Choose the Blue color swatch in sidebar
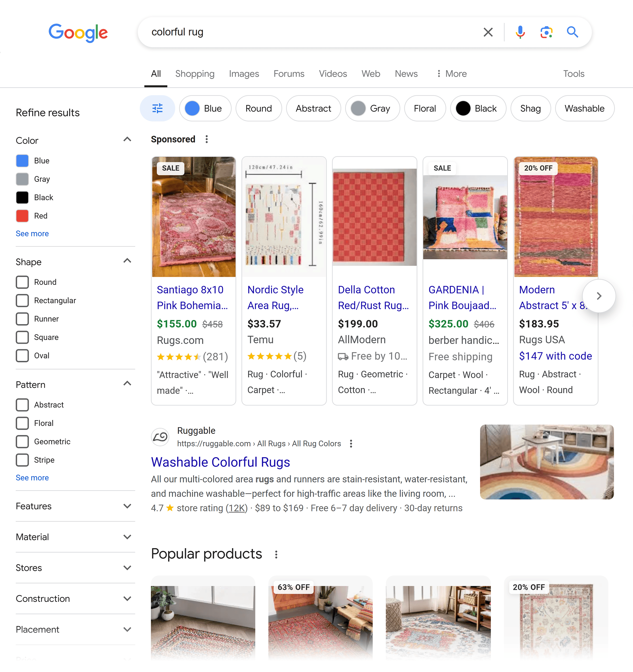Viewport: 633px width, 672px height. click(22, 161)
